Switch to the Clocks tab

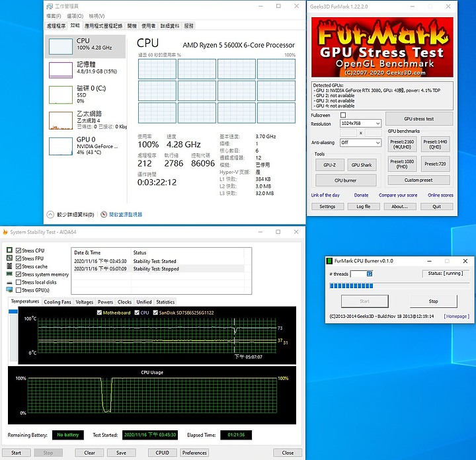124,302
